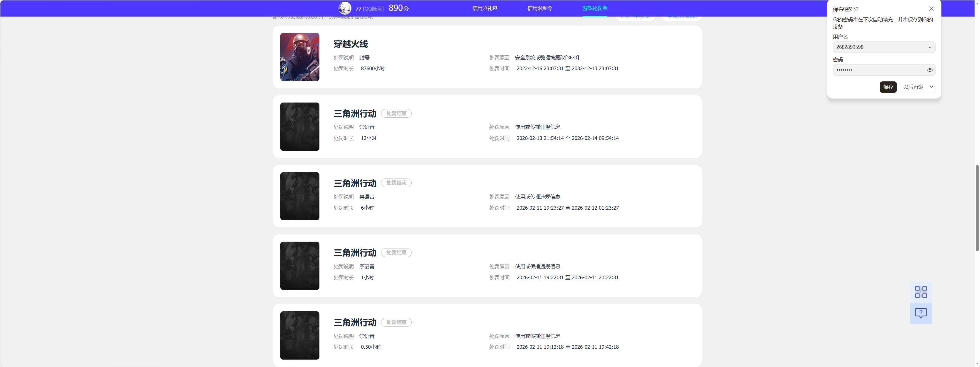Switch to the 信用分礼包 tab

[x=485, y=8]
